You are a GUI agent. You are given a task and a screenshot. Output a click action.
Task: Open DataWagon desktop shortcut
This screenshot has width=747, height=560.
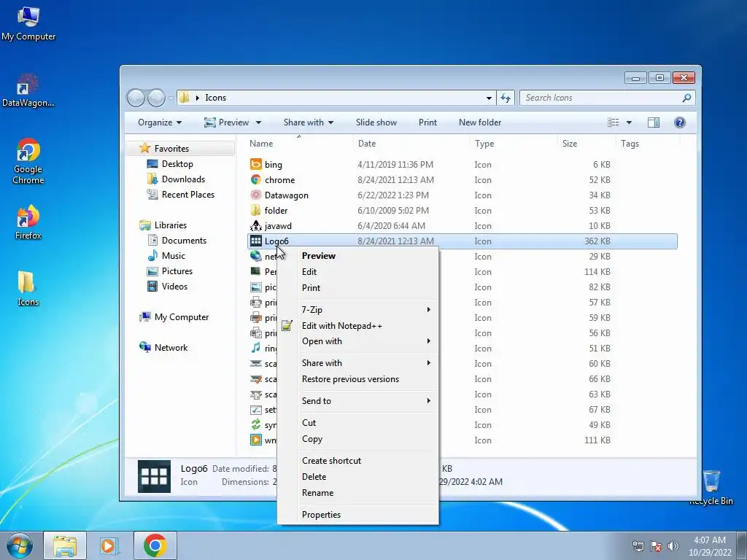[x=28, y=90]
